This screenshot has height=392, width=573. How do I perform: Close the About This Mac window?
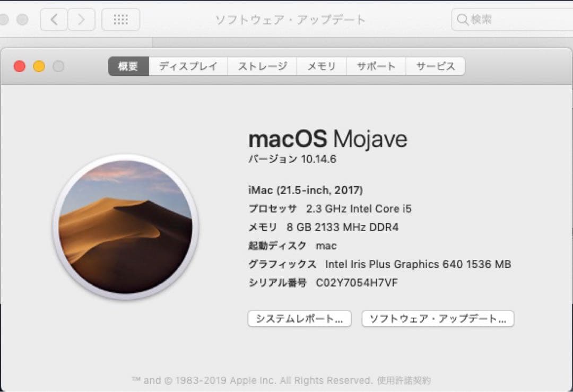[x=20, y=66]
